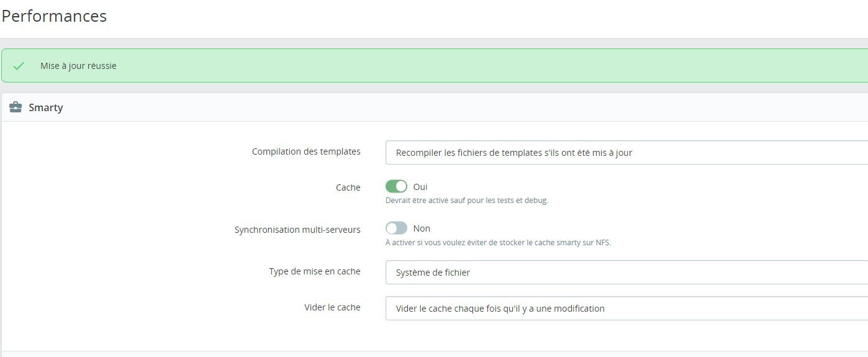The height and width of the screenshot is (357, 868).
Task: Click the 'Synchronisation multi-serveurs' label
Action: coord(297,230)
